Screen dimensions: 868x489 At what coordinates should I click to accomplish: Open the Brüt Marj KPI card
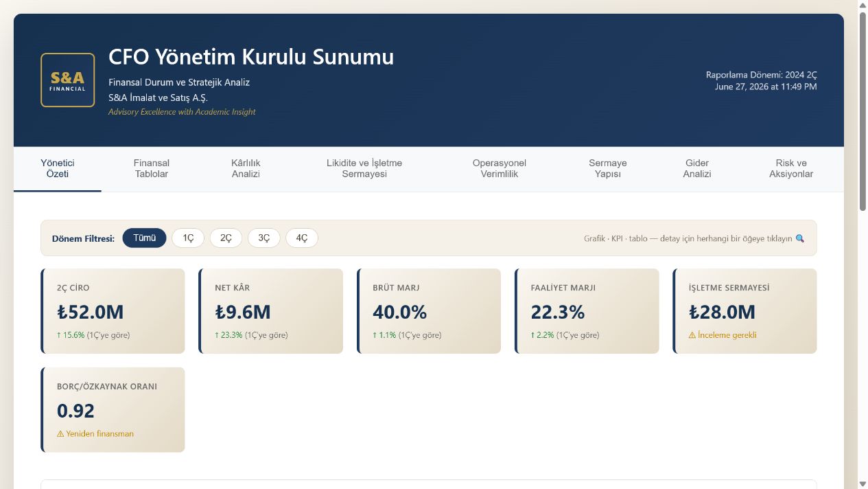point(429,311)
